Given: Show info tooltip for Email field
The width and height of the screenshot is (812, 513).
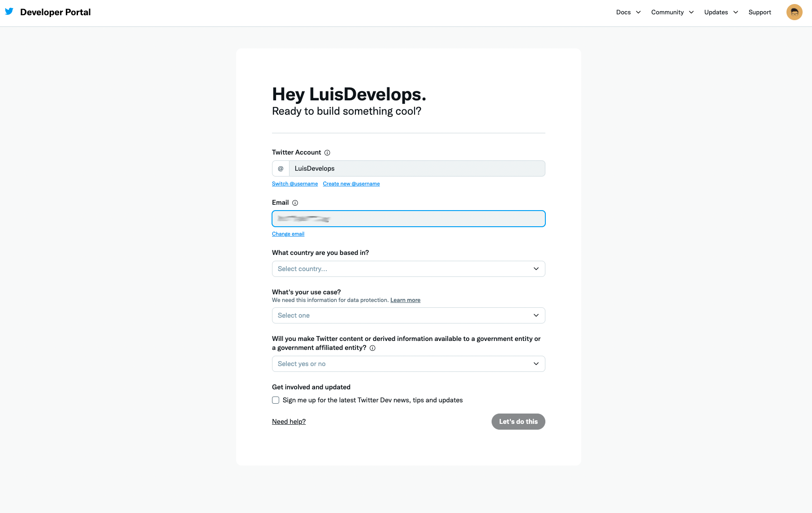Looking at the screenshot, I should click(295, 203).
